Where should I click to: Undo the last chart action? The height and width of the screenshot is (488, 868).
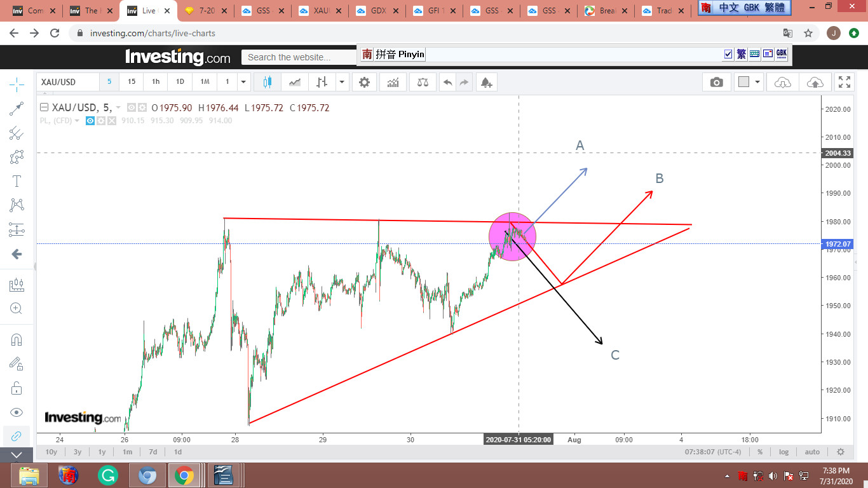(448, 82)
